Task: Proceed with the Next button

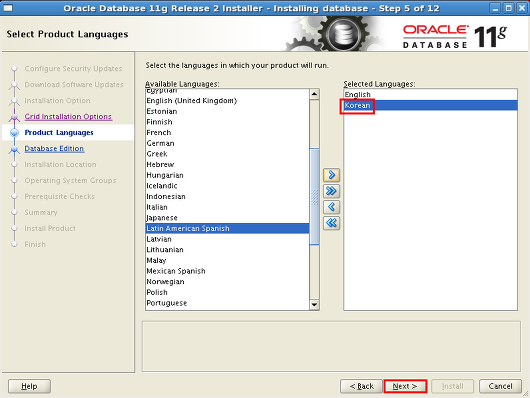Action: [405, 386]
